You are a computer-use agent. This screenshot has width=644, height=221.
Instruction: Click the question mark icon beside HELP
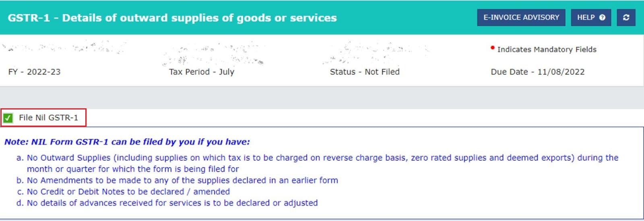point(602,18)
